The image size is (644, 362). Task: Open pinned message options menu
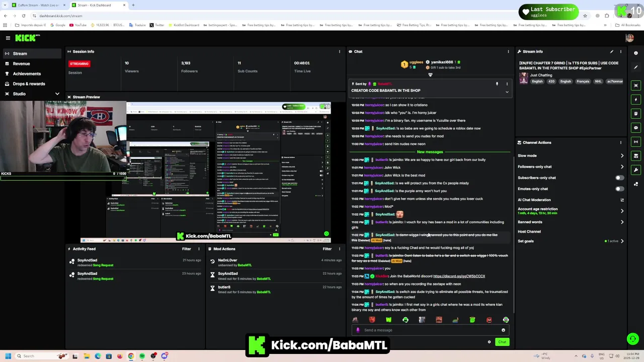(507, 84)
